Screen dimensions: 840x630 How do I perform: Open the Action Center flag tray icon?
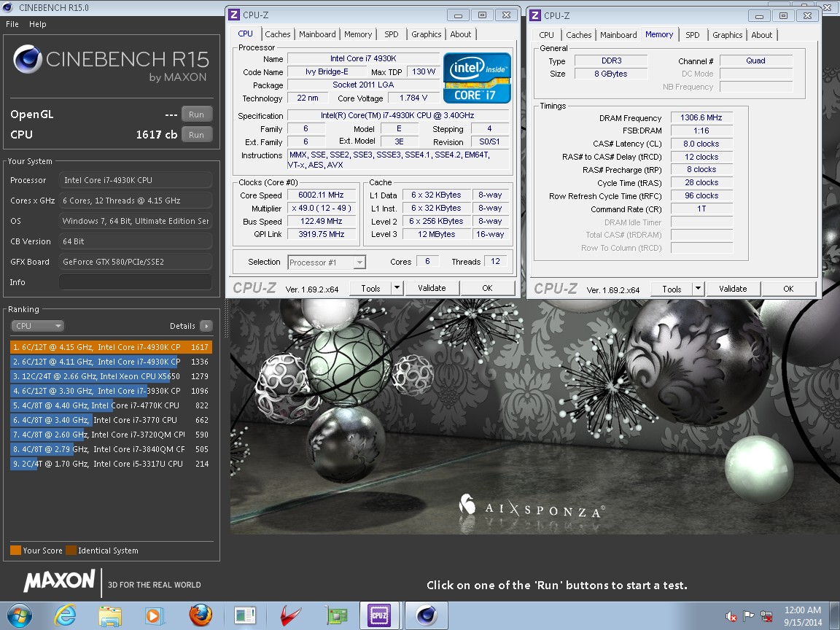[749, 617]
